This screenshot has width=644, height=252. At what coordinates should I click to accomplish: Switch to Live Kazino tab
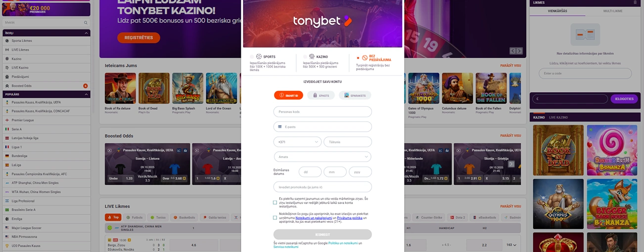click(558, 118)
